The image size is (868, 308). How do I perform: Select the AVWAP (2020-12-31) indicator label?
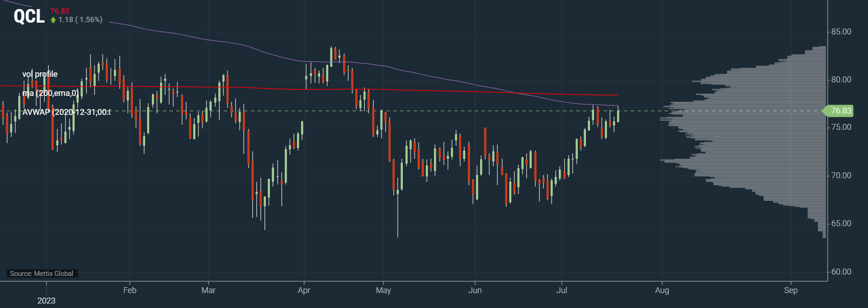(66, 112)
